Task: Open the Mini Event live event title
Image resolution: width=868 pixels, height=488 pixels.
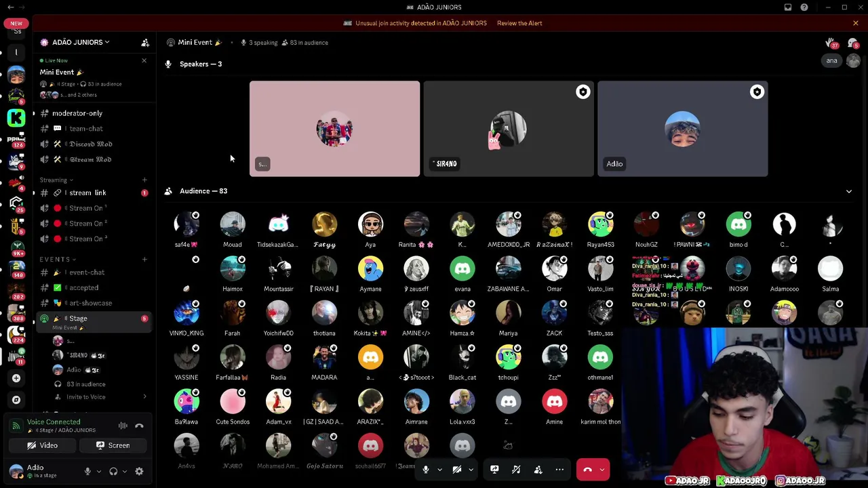Action: coord(61,73)
